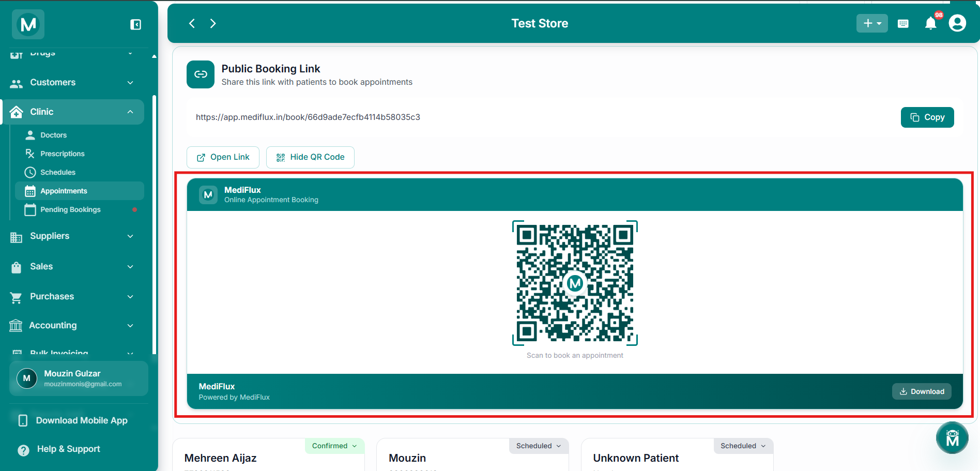Download the QR code card
The height and width of the screenshot is (471, 980).
[x=922, y=391]
